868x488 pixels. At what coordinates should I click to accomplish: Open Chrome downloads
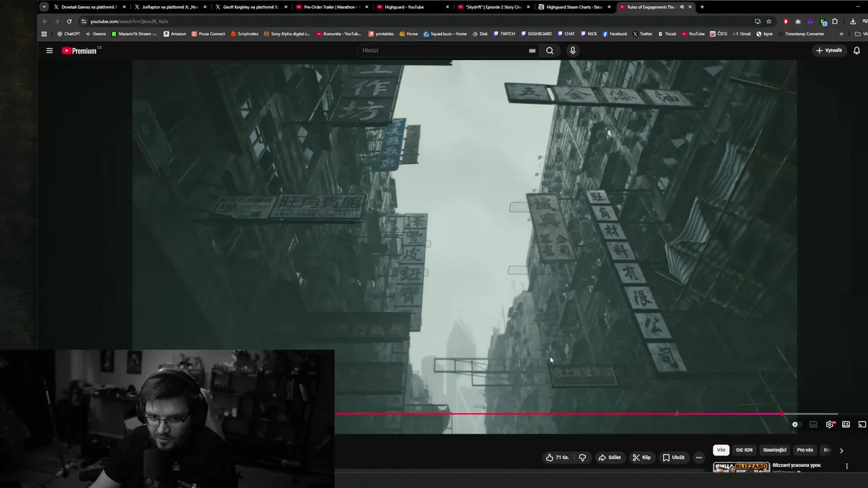pos(853,21)
